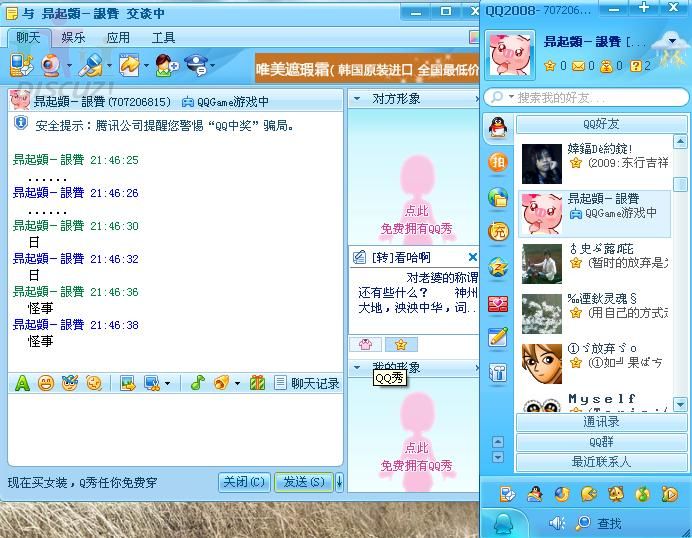Screen dimensions: 692x538
Task: Collapse the 对方形象 panel
Action: (357, 99)
